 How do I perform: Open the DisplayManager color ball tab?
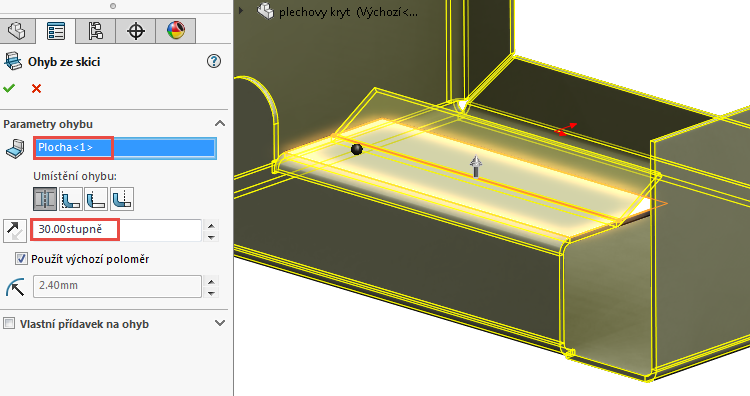point(176,31)
